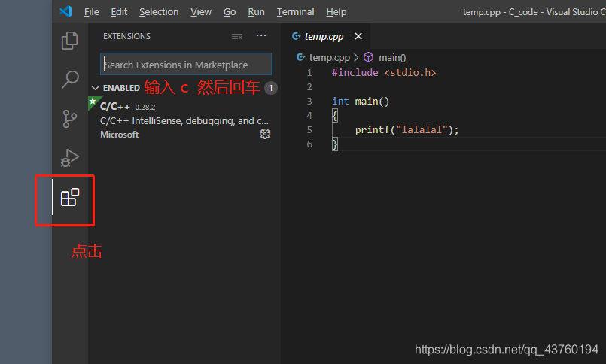Screen dimensions: 606x364
Task: Open the Run menu
Action: (x=256, y=12)
